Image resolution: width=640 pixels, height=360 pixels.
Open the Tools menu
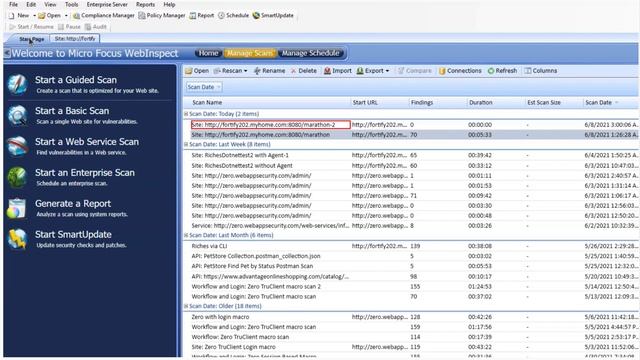[71, 4]
